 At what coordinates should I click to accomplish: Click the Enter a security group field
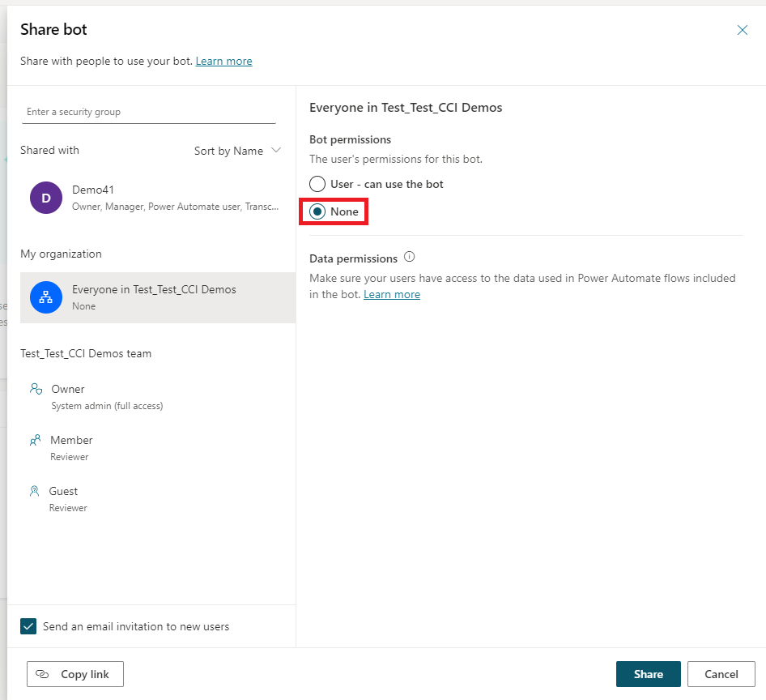pos(148,112)
